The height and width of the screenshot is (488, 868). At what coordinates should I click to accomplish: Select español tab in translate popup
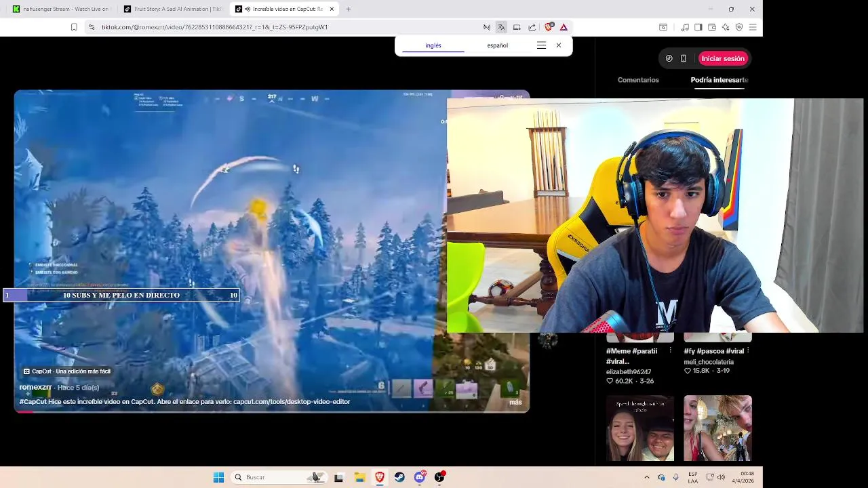click(497, 45)
